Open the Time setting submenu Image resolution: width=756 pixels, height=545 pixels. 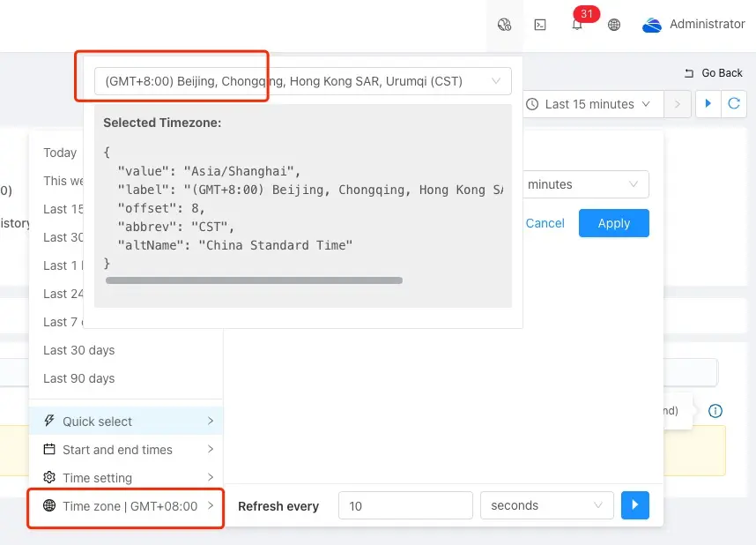[126, 477]
